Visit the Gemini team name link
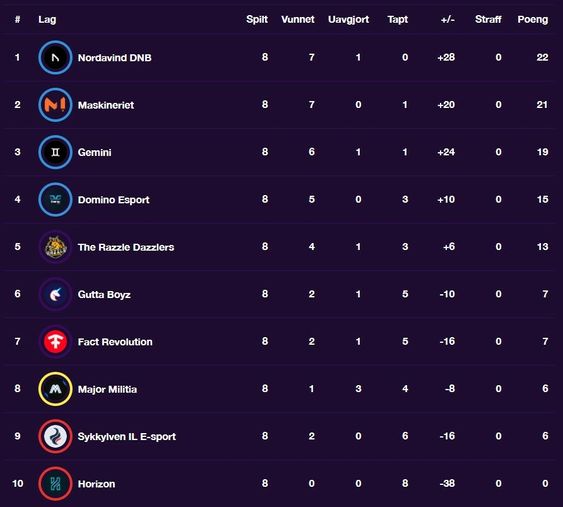Viewport: 563px width, 507px height. click(x=94, y=153)
